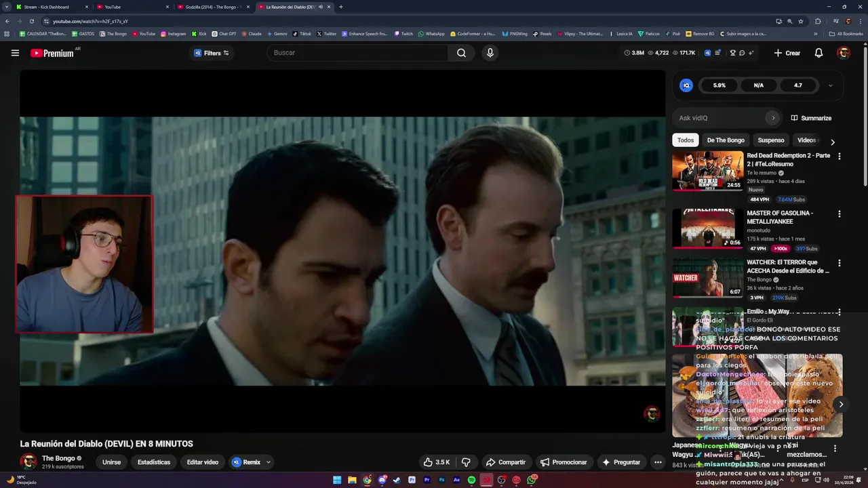Click the Unirse join button

pos(111,462)
